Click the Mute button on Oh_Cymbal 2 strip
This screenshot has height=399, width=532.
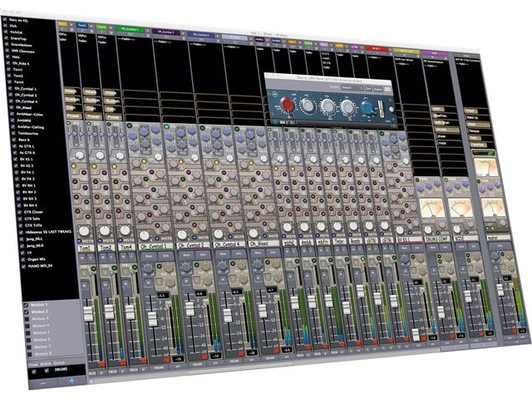[x=186, y=254]
